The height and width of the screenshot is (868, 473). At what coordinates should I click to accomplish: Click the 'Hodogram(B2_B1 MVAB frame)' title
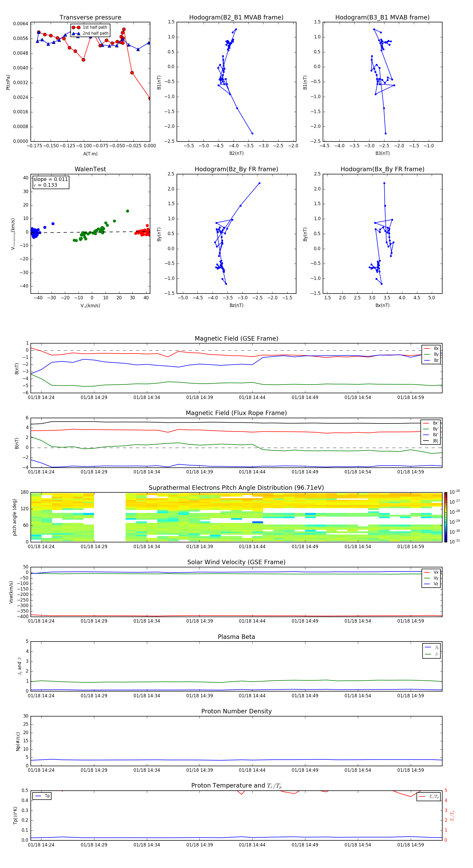click(x=236, y=18)
